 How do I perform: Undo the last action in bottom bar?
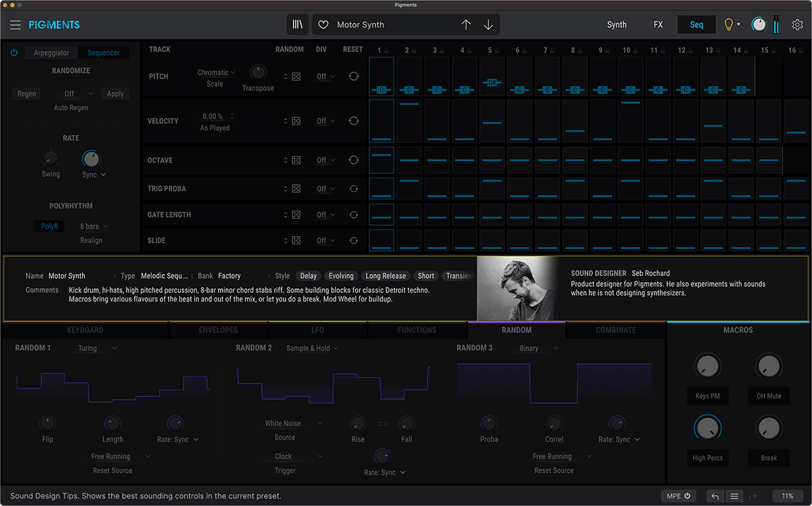(x=715, y=497)
